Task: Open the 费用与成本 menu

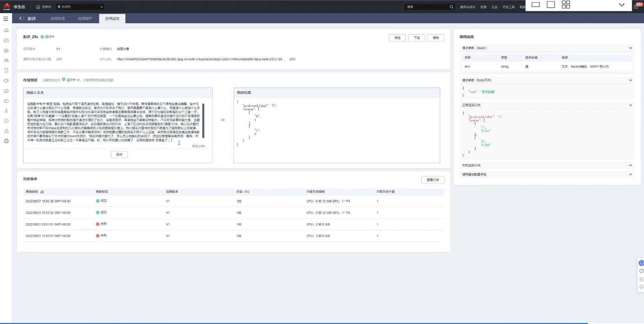Action: (467, 7)
